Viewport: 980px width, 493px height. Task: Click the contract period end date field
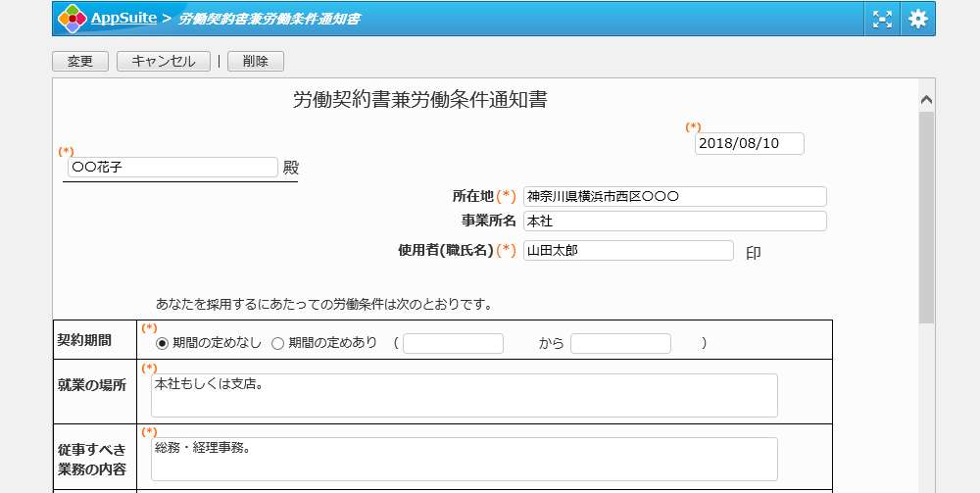tap(620, 343)
